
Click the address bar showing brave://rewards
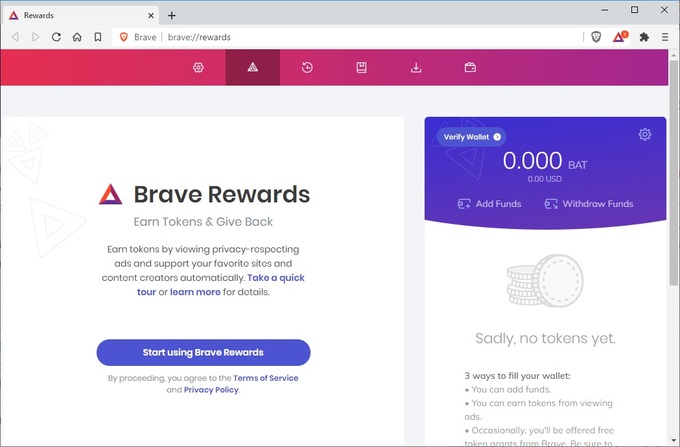347,37
